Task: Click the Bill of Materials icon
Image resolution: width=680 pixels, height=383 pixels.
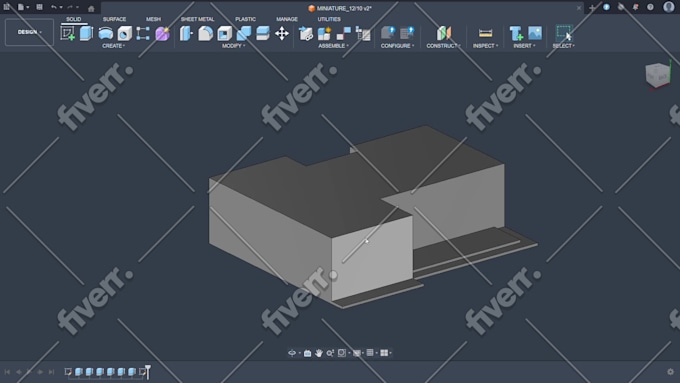Action: pos(363,33)
